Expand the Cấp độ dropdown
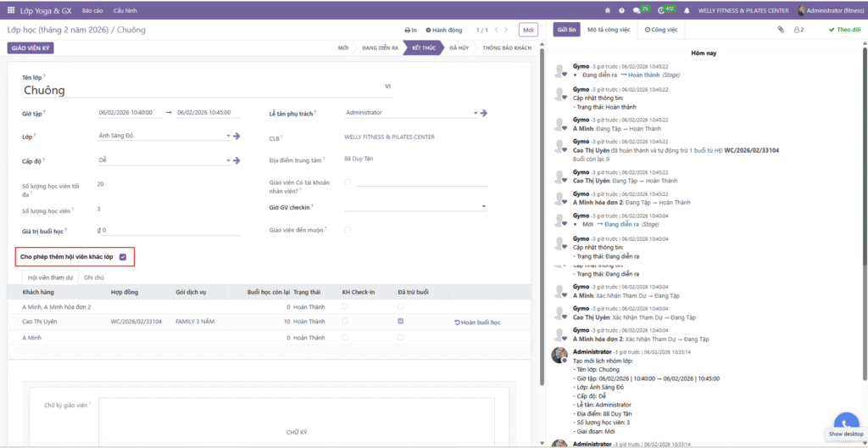The image size is (868, 448). [x=229, y=161]
